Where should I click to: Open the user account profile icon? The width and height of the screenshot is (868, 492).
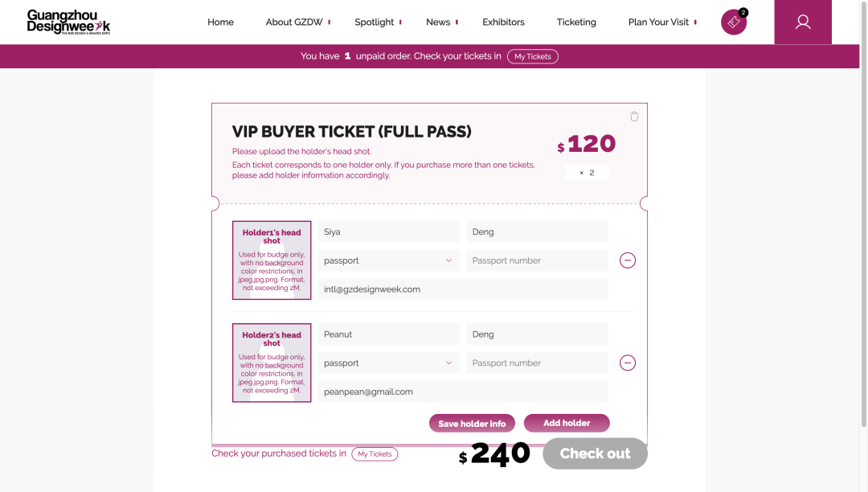(x=802, y=23)
